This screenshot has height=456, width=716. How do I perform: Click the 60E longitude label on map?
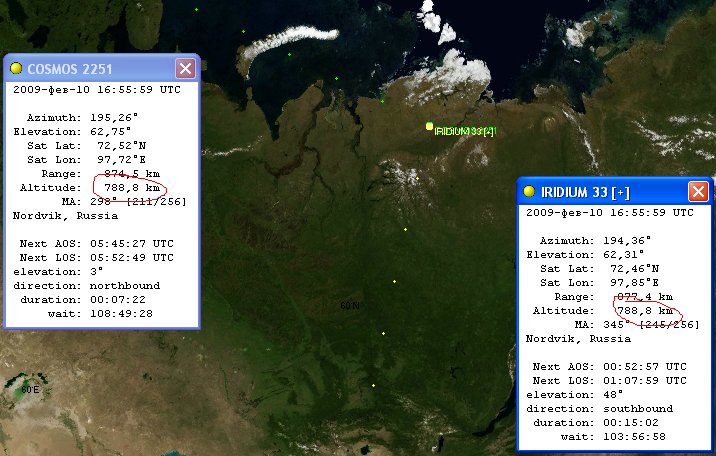coord(30,388)
